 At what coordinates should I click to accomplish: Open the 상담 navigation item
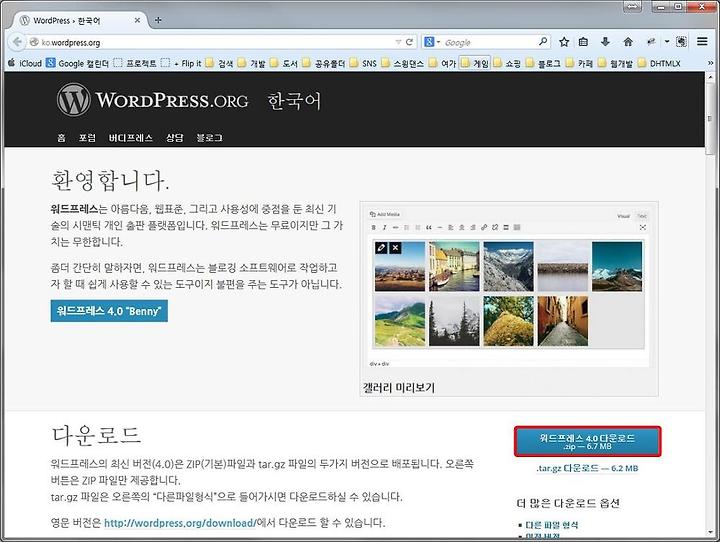click(x=174, y=138)
